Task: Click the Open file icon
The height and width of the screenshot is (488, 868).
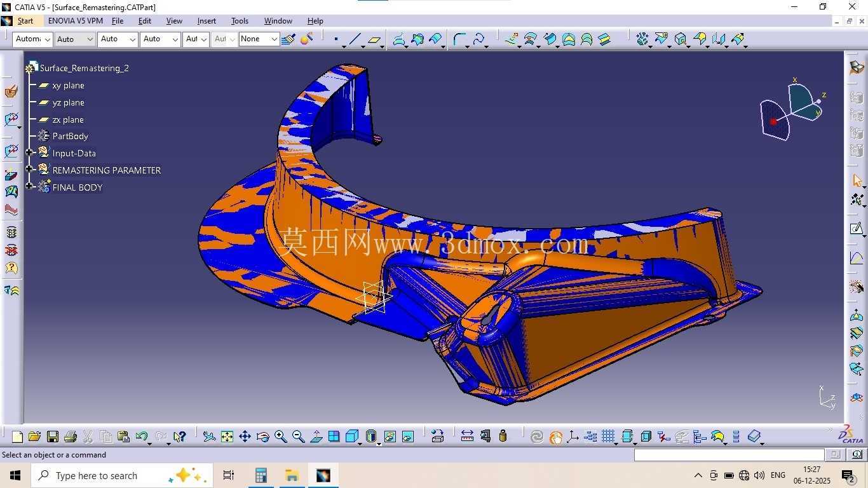Action: tap(34, 437)
